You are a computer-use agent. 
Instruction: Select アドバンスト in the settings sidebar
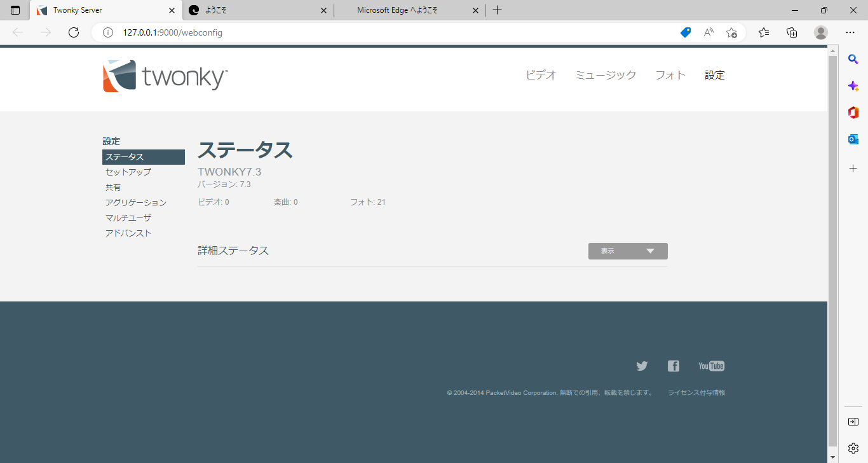[128, 233]
